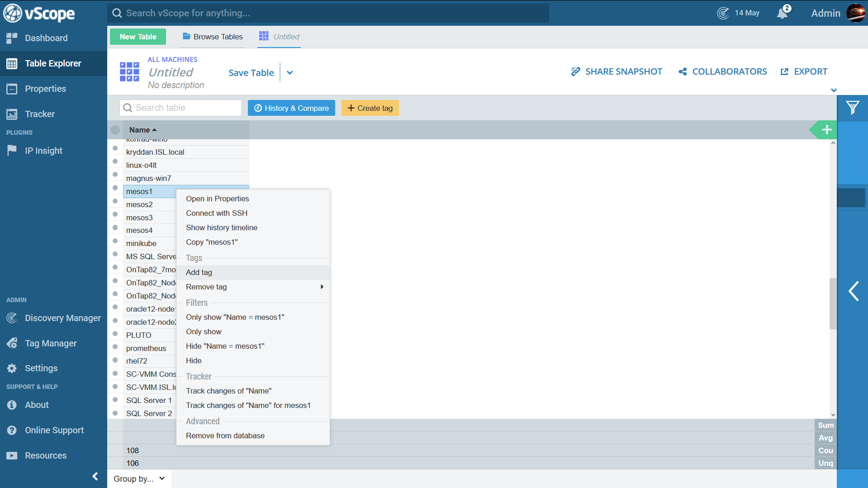
Task: Click the Untitled table grid icon
Action: point(129,72)
